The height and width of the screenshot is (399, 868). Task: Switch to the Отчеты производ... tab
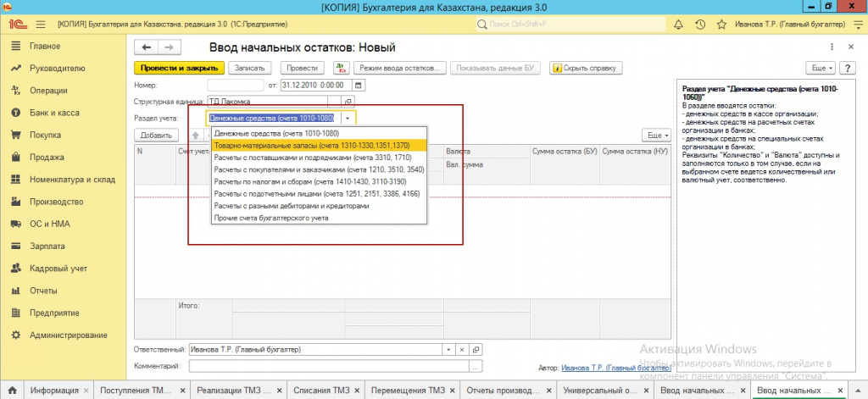pyautogui.click(x=502, y=391)
